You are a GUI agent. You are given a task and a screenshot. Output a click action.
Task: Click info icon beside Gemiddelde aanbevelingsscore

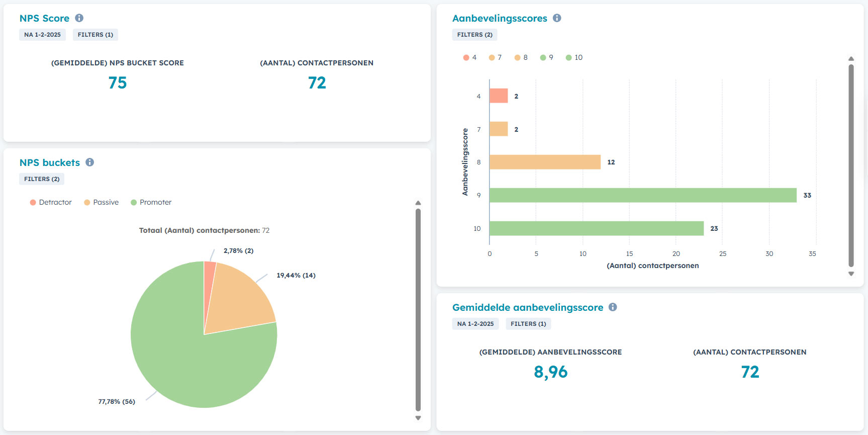point(613,307)
